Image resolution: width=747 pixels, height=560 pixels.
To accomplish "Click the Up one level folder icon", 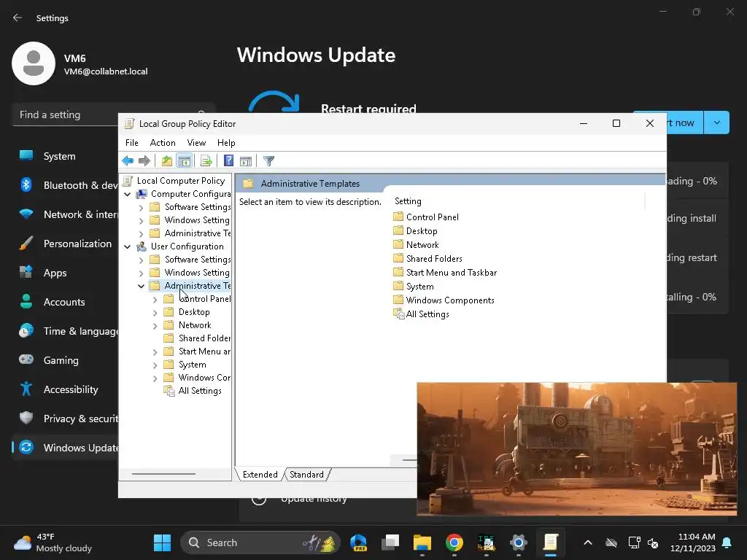I will click(x=167, y=161).
